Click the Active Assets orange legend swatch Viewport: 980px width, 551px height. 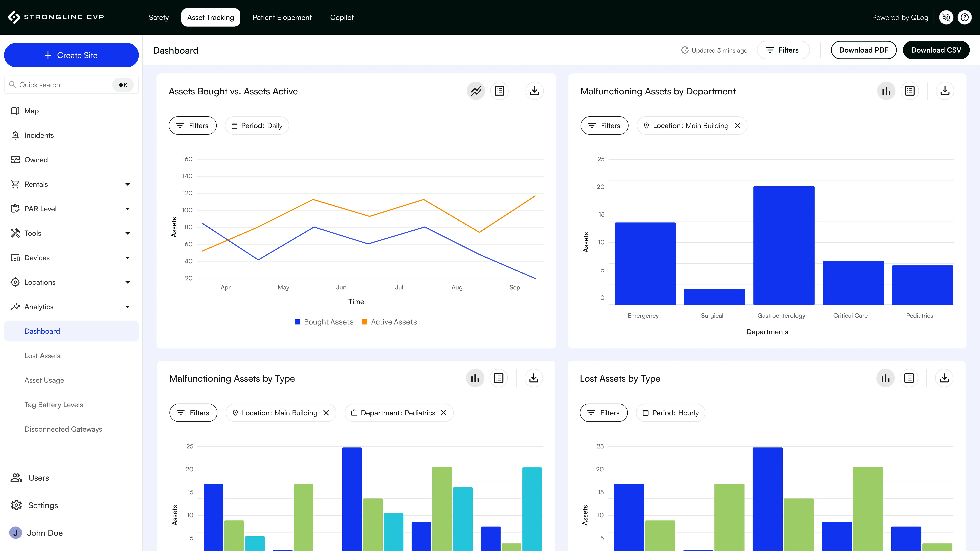(364, 322)
